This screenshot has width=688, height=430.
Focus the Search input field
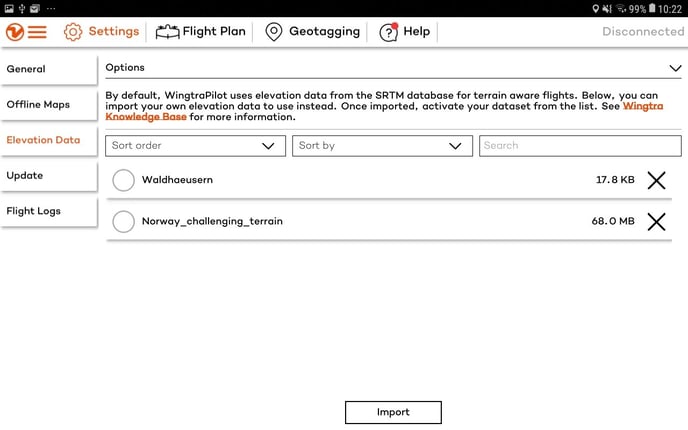click(x=580, y=146)
